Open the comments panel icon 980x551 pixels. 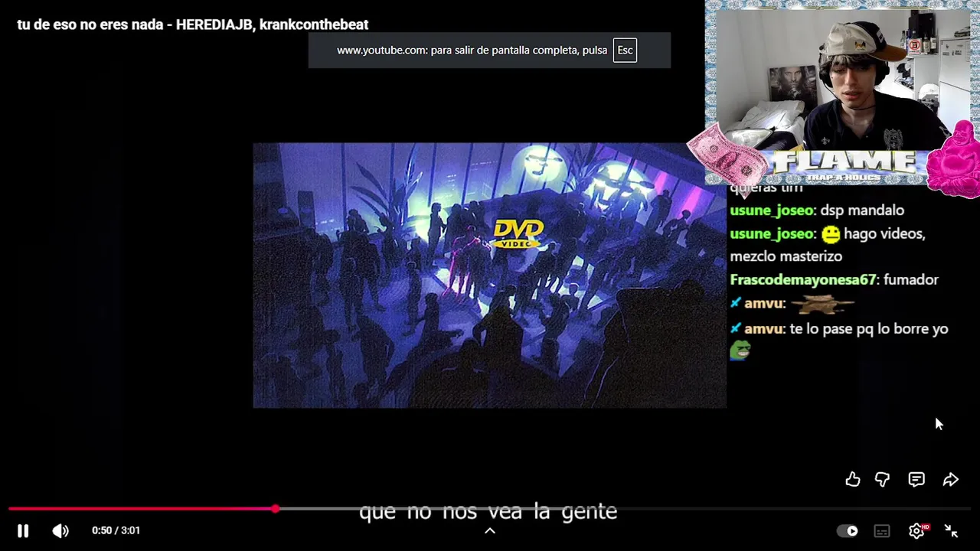(x=916, y=479)
